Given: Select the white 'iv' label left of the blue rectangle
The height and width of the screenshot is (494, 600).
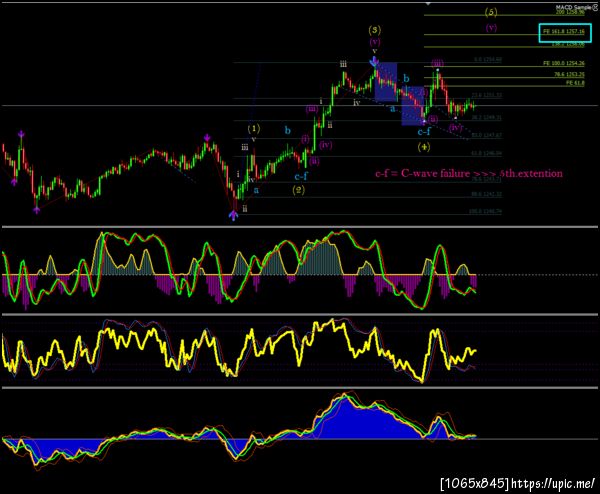Looking at the screenshot, I should pyautogui.click(x=356, y=103).
